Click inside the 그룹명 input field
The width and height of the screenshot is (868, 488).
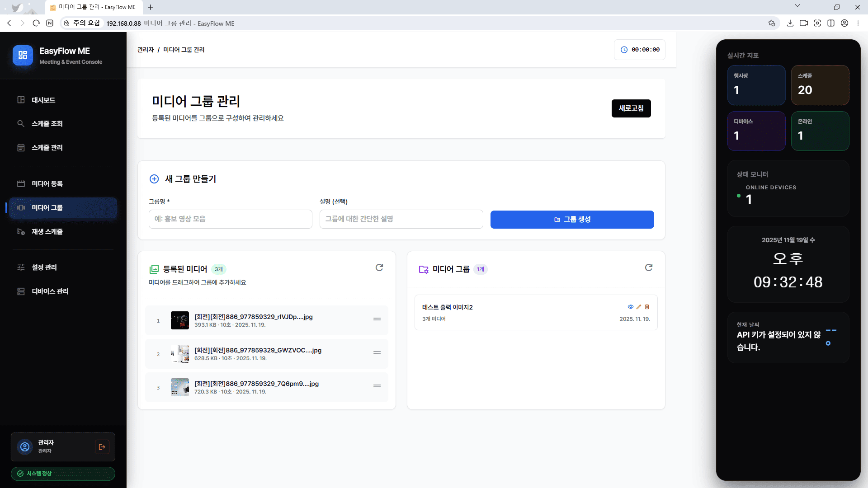[x=230, y=219]
